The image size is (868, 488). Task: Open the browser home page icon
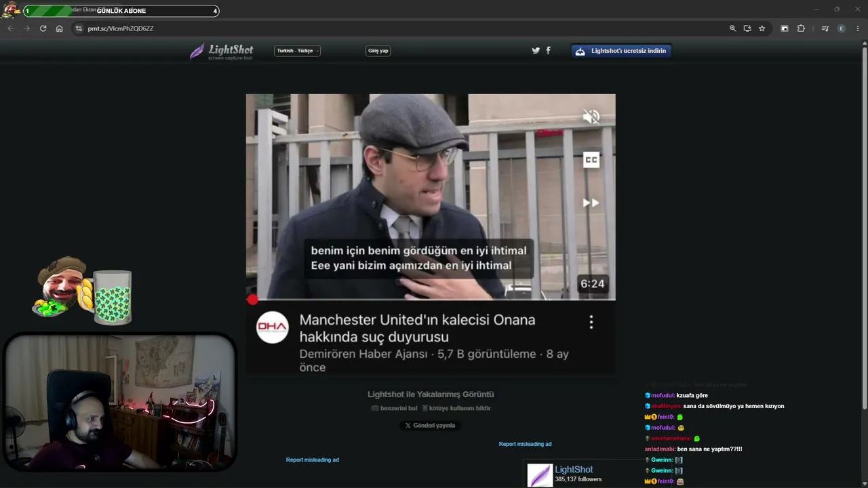59,28
